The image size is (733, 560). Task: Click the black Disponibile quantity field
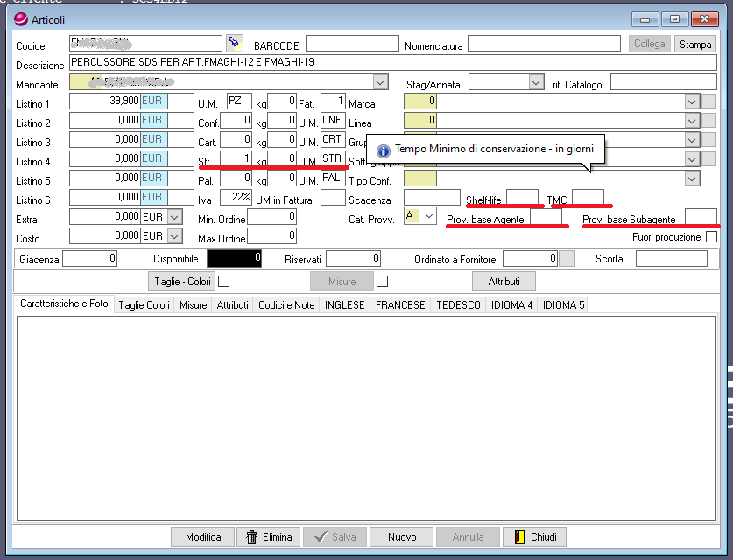[235, 258]
